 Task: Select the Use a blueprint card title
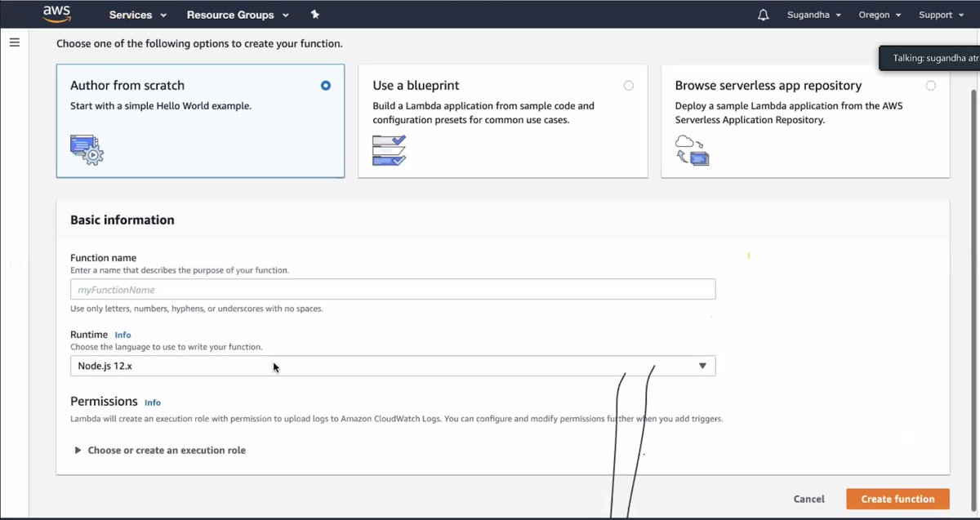tap(416, 86)
